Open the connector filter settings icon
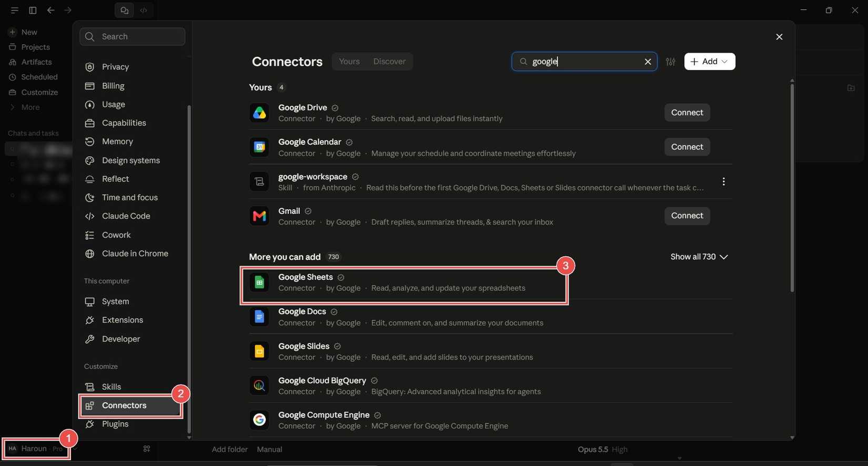Screen dimensions: 868x466 pyautogui.click(x=670, y=62)
